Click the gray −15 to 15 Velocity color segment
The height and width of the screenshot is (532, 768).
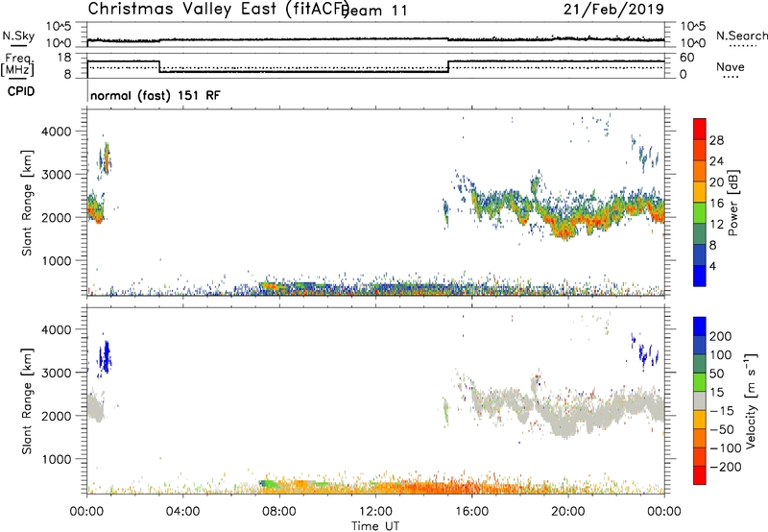click(700, 401)
